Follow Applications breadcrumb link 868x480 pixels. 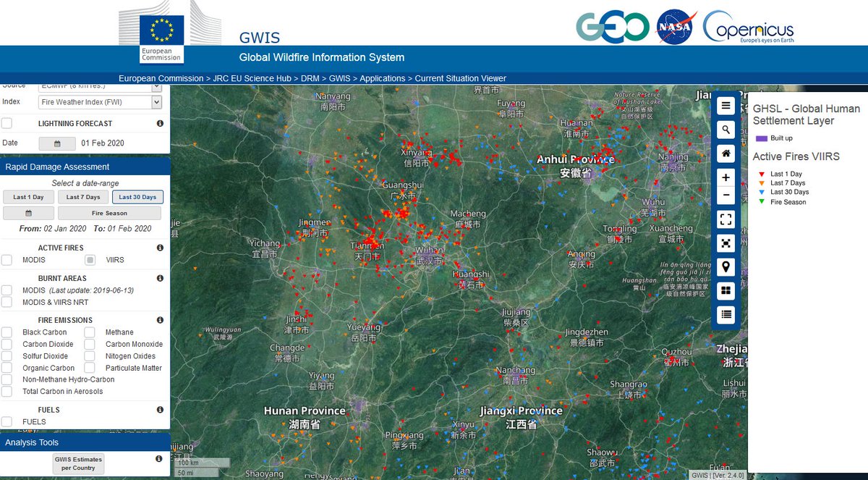383,78
